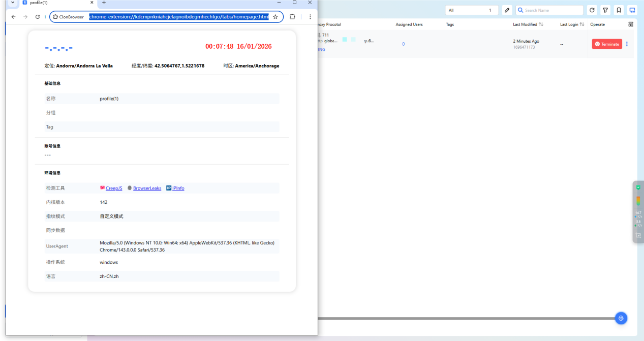Open the All group dropdown
The height and width of the screenshot is (341, 644).
472,10
